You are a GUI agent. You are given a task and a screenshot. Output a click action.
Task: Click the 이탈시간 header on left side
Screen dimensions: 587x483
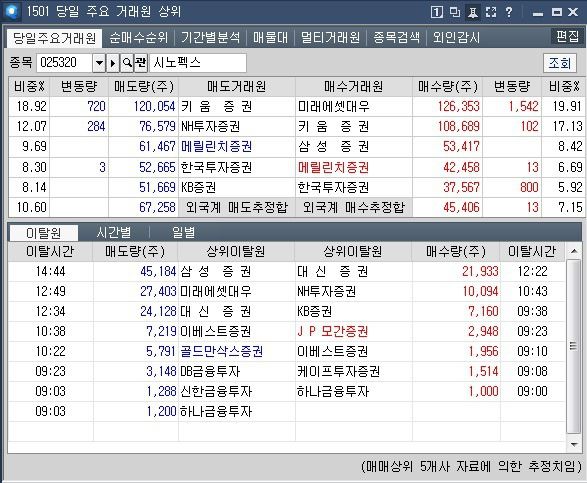[51, 251]
